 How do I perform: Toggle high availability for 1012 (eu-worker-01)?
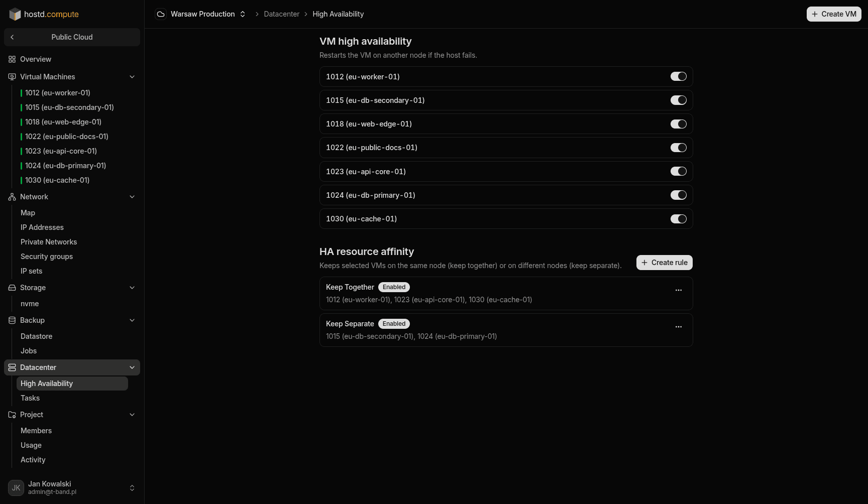pos(679,76)
